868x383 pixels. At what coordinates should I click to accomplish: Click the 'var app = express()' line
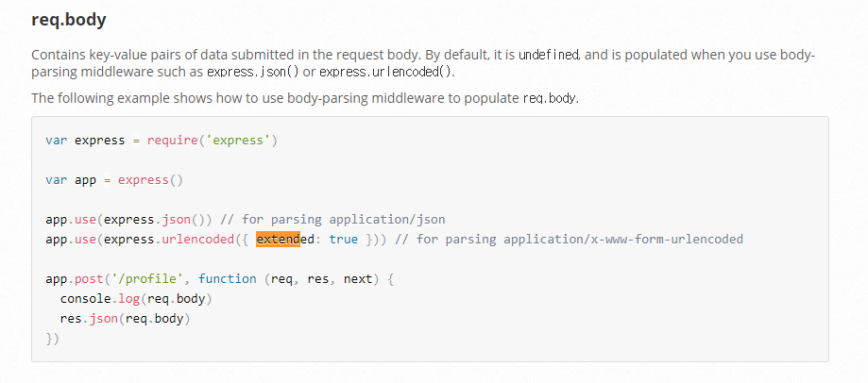(x=114, y=180)
